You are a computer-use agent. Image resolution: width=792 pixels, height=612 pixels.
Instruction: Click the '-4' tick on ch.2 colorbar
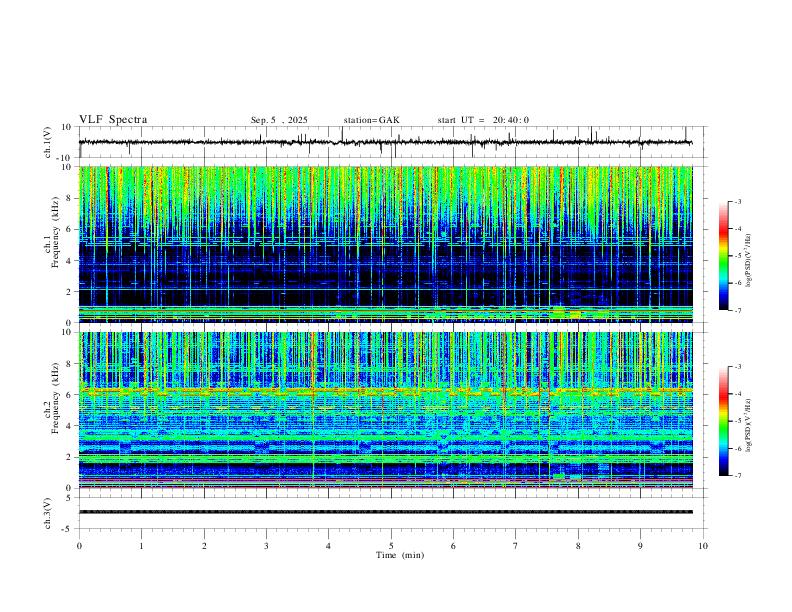(737, 394)
